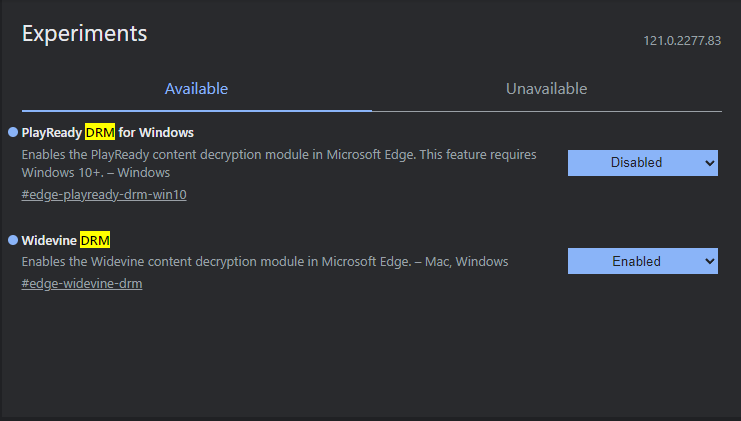Click the Widevine flag name text
The width and height of the screenshot is (741, 421).
click(66, 240)
